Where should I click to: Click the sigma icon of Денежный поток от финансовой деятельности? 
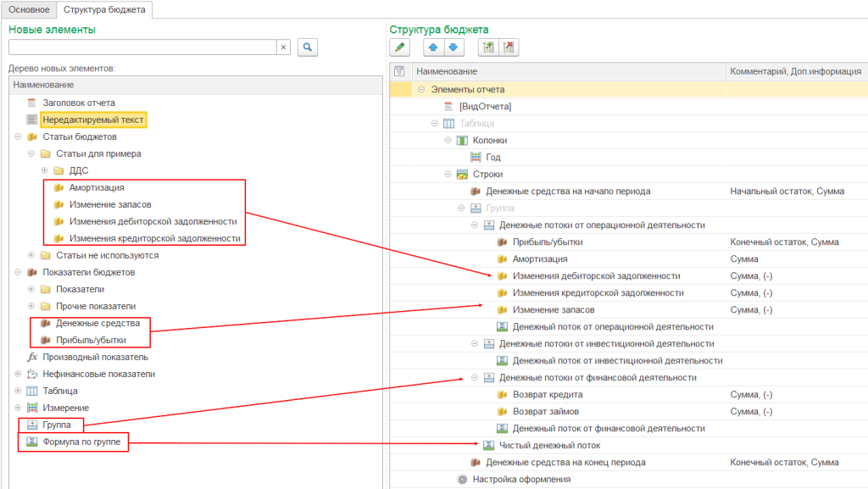[502, 428]
